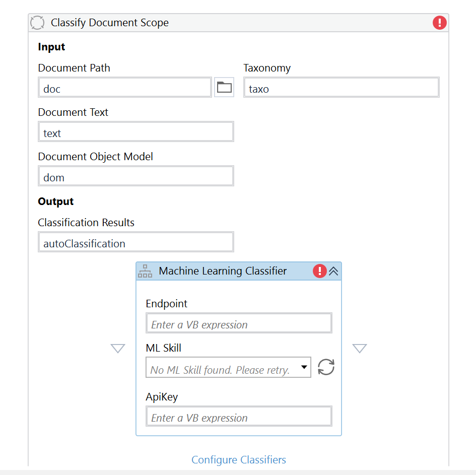The height and width of the screenshot is (475, 476).
Task: Select the Classify Document Scope title bar
Action: click(201, 22)
